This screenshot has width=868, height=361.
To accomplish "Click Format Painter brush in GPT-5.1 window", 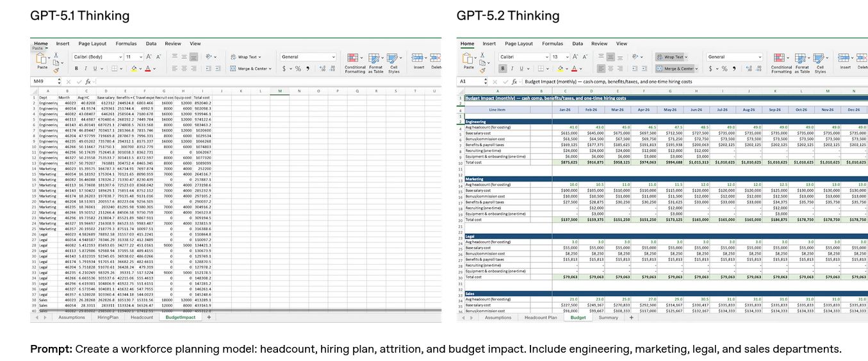I will [56, 69].
